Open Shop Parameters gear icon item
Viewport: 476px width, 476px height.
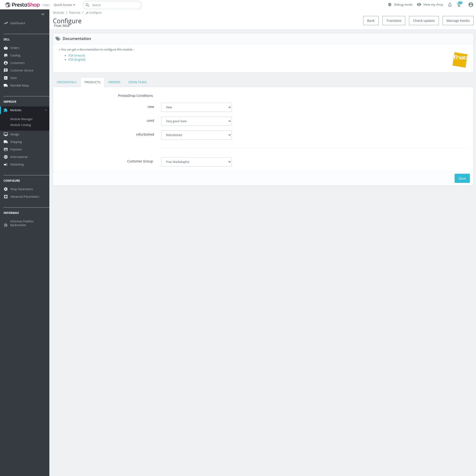click(6, 189)
